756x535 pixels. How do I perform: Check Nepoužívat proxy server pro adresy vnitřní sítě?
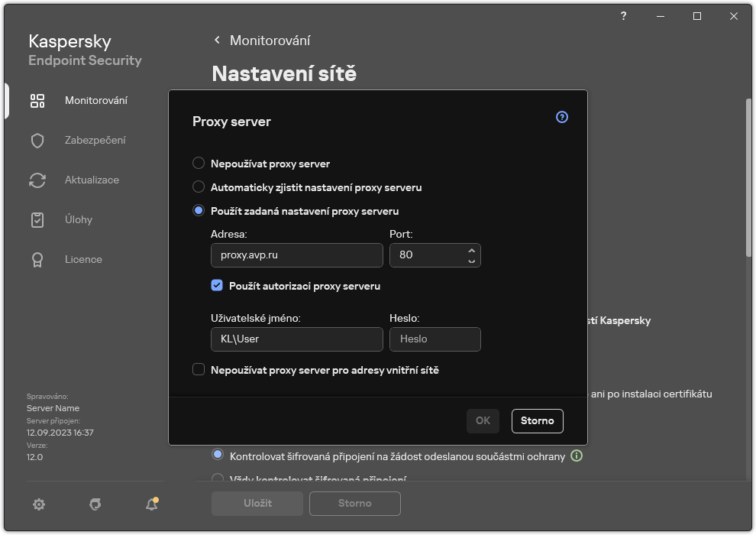[199, 369]
